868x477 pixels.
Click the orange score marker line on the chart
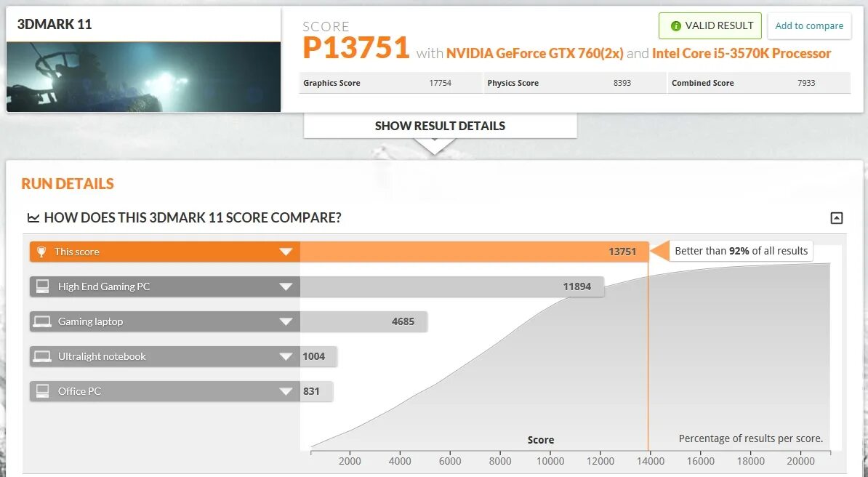tap(648, 349)
